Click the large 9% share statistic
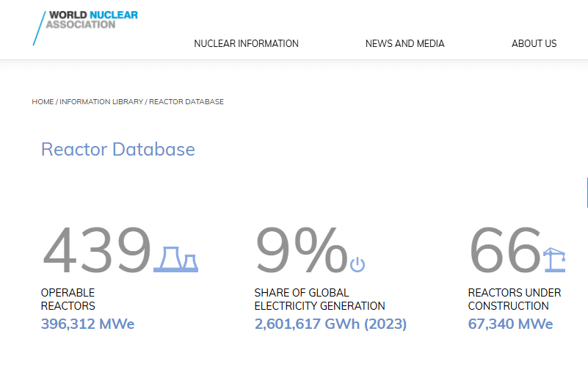The image size is (588, 367). click(302, 250)
